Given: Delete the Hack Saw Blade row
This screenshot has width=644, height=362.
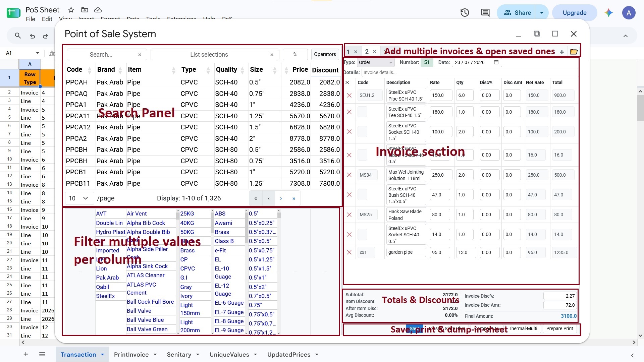Looking at the screenshot, I should 349,215.
